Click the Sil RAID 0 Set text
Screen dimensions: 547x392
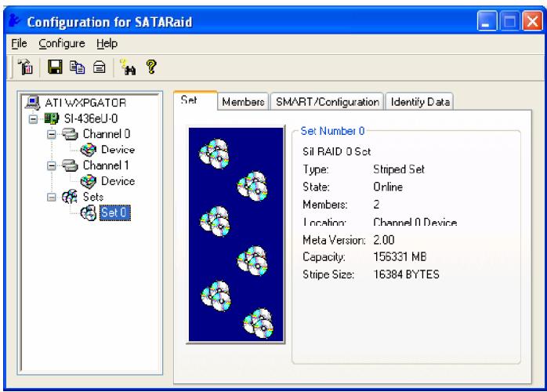tap(337, 151)
